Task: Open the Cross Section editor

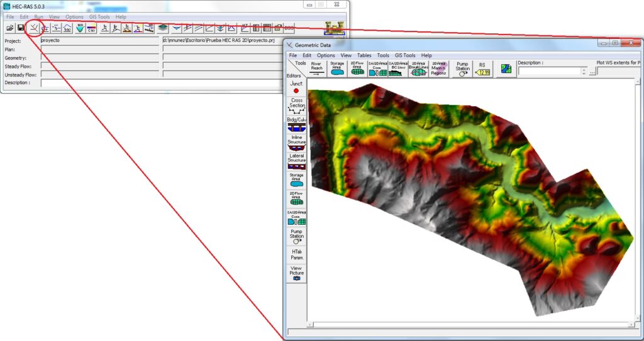Action: [x=296, y=105]
